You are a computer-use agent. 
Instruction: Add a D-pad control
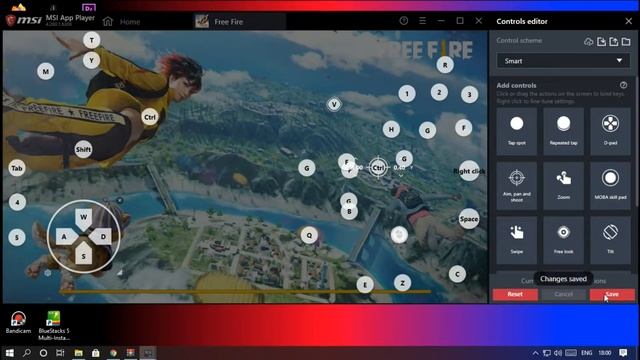(610, 131)
